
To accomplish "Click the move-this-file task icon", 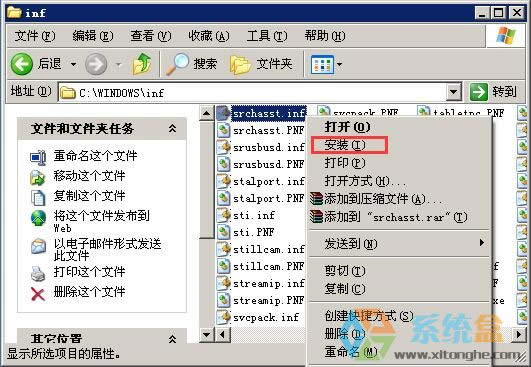I will point(38,177).
